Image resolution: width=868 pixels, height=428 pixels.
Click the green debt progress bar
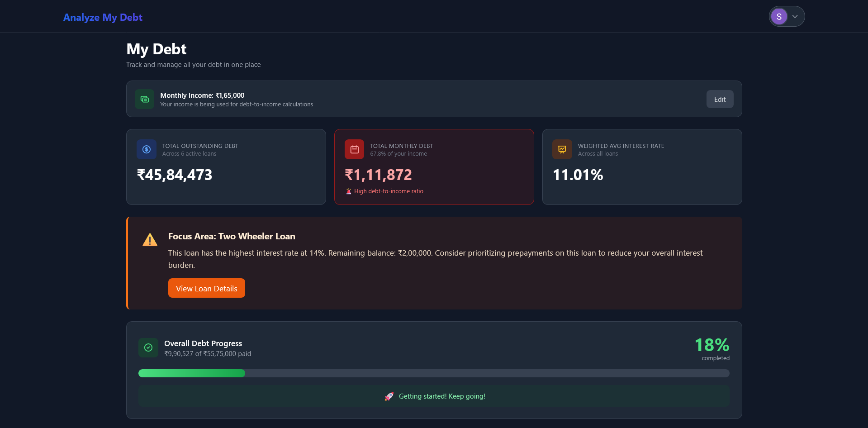(191, 373)
